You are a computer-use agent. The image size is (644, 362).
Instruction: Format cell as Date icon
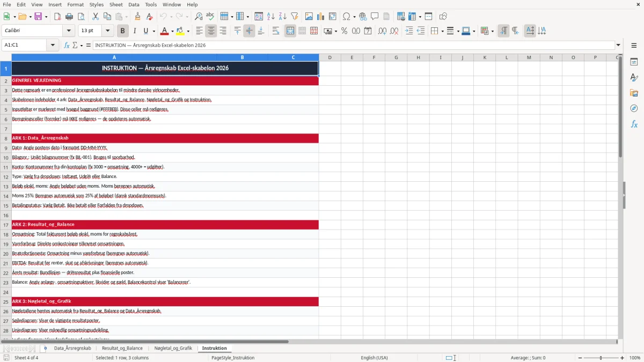click(368, 31)
